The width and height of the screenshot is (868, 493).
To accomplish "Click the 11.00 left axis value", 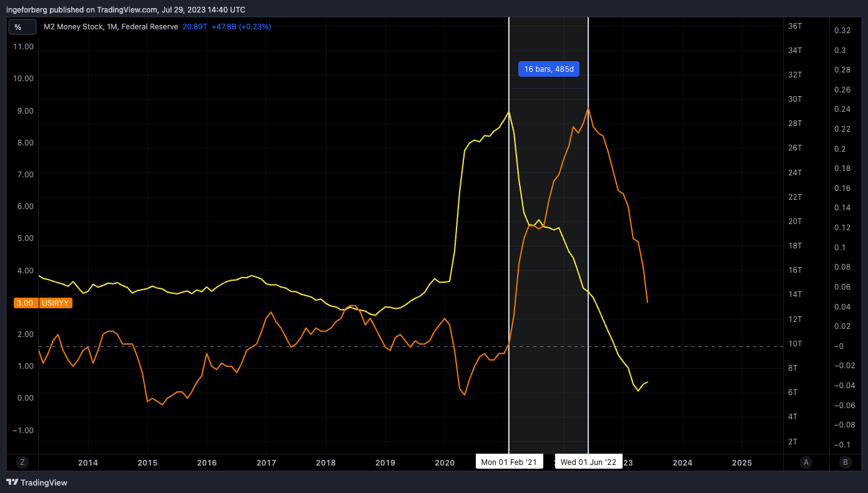I will click(x=22, y=46).
